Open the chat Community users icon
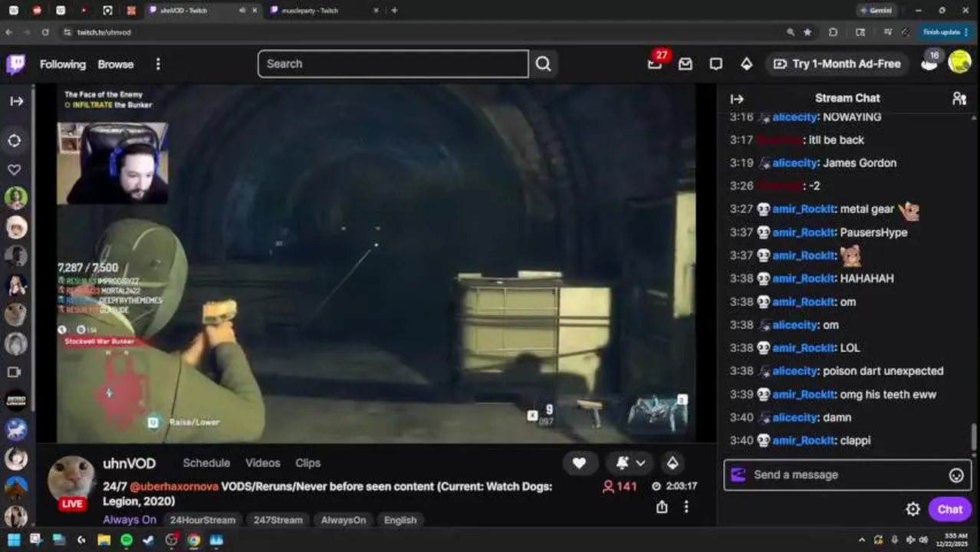The height and width of the screenshot is (552, 980). tap(959, 98)
